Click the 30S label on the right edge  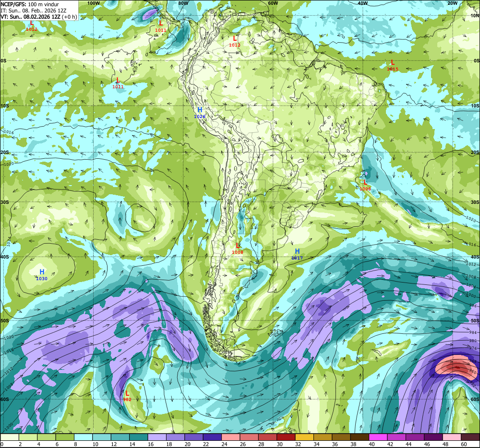point(475,202)
